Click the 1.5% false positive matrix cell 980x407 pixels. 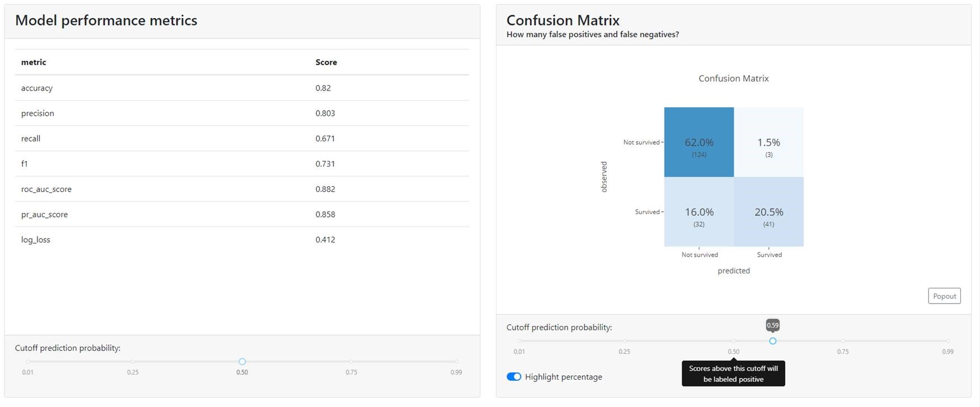click(768, 143)
